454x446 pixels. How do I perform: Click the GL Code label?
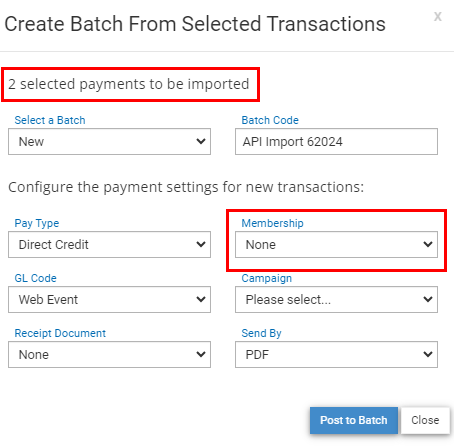tap(35, 278)
